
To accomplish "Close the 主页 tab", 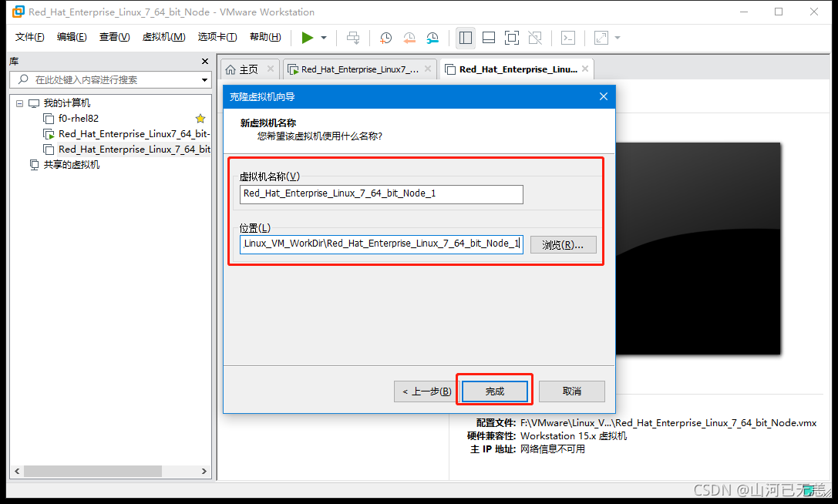I will [271, 69].
